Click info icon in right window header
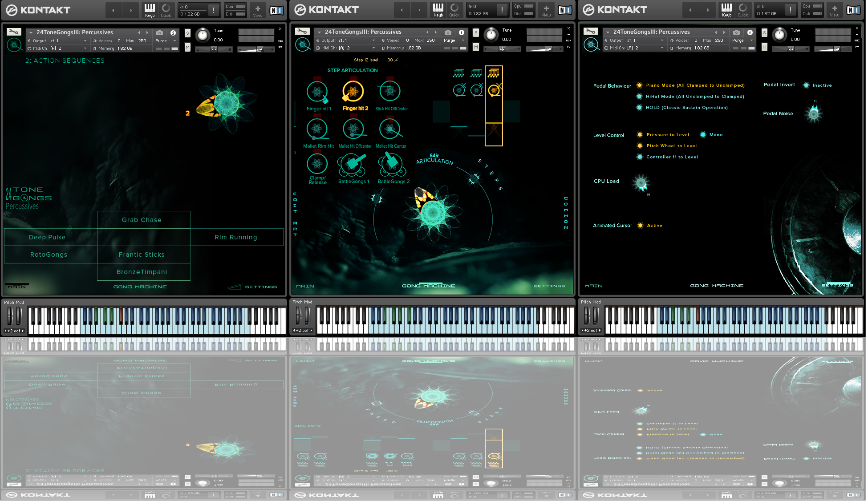This screenshot has height=501, width=868. [x=750, y=32]
